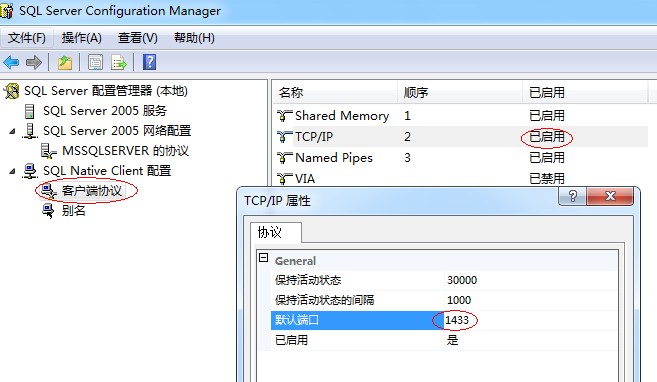This screenshot has height=382, width=657.
Task: Click the Export list toolbar icon
Action: (x=119, y=63)
